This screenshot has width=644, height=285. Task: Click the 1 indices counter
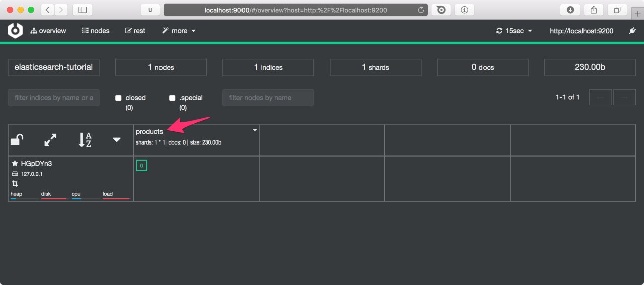click(x=268, y=67)
